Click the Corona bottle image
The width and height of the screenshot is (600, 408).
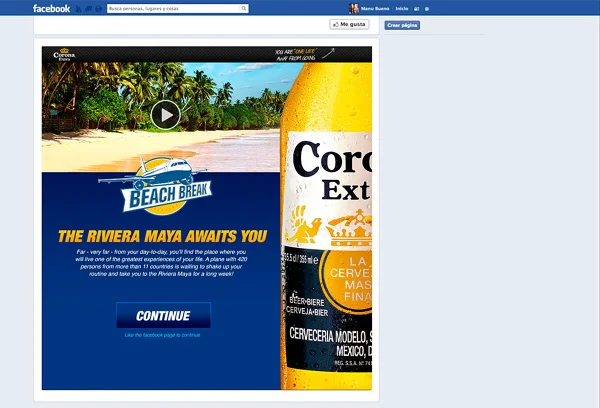click(x=326, y=226)
